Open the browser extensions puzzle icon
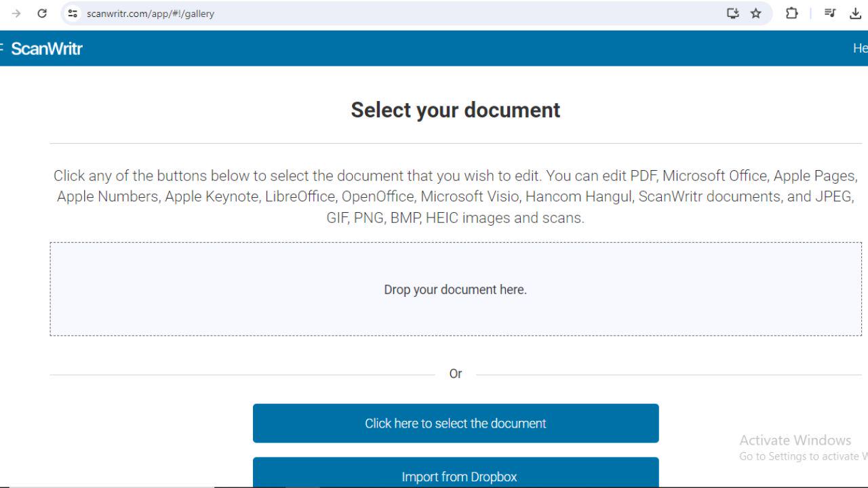Viewport: 868px width, 488px height. (791, 14)
